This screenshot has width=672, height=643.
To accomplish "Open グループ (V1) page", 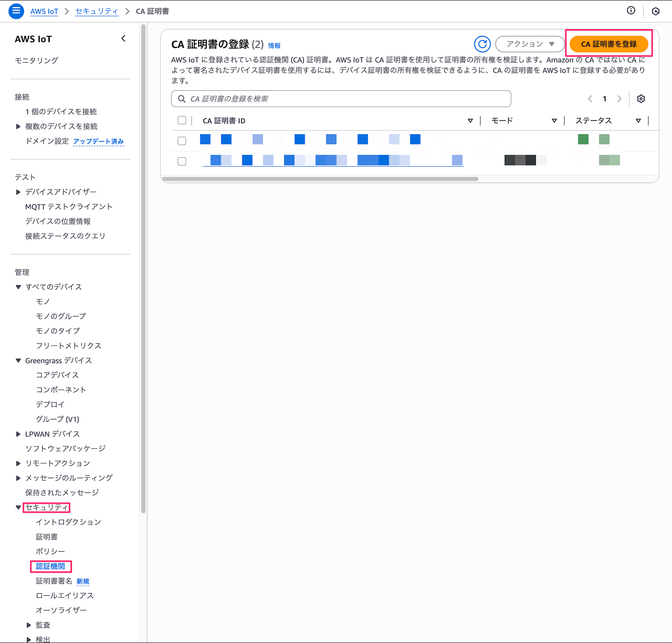I will 57,419.
